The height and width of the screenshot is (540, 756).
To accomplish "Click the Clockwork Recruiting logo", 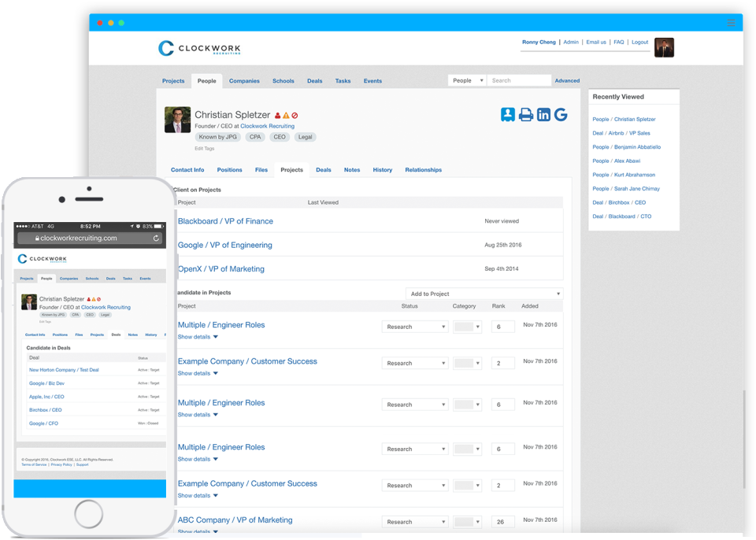I will [198, 47].
